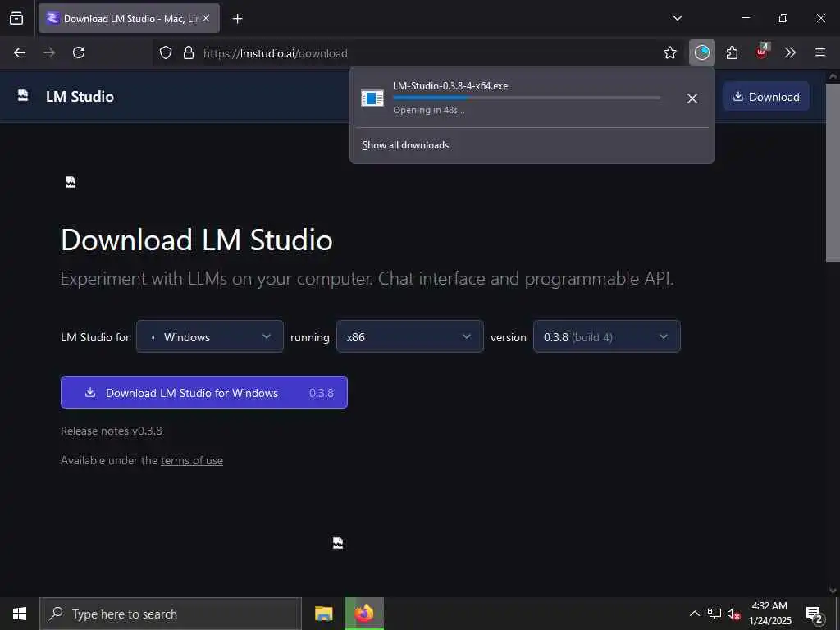Go back with the browser back arrow
This screenshot has height=630, width=840.
point(20,52)
